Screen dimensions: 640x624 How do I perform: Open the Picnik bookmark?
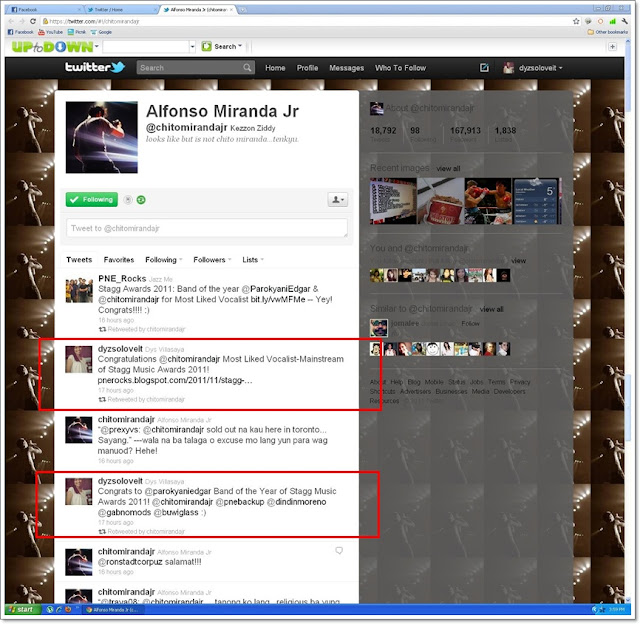(77, 32)
